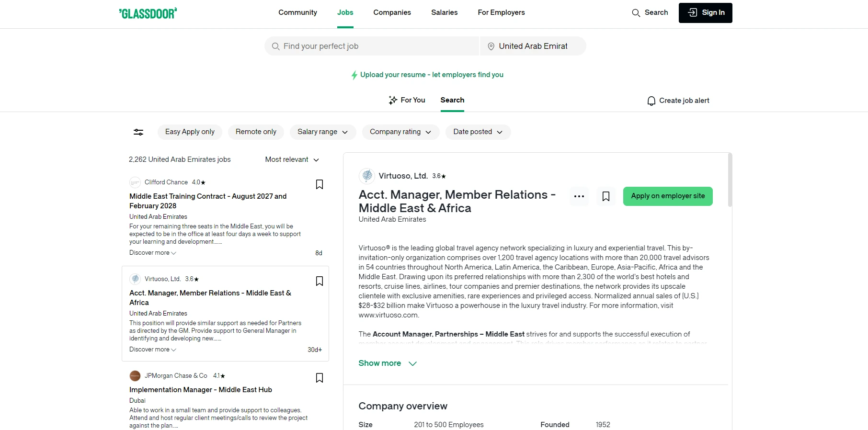
Task: Toggle the Easy Apply only filter
Action: pyautogui.click(x=190, y=132)
